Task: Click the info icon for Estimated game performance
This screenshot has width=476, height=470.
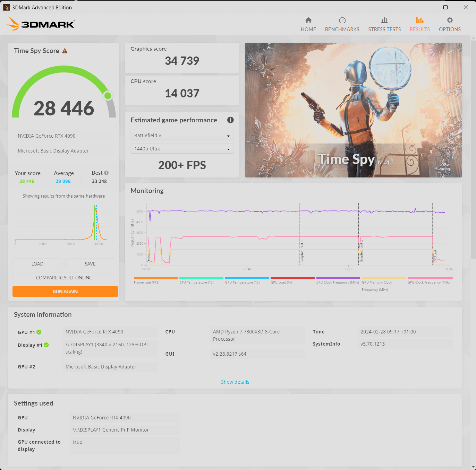Action: tap(230, 120)
